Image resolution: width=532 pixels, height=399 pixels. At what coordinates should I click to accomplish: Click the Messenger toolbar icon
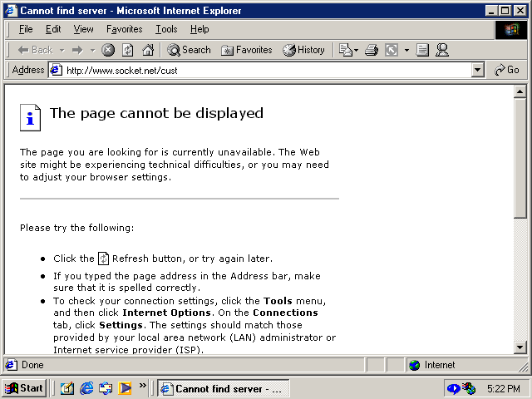coord(442,50)
